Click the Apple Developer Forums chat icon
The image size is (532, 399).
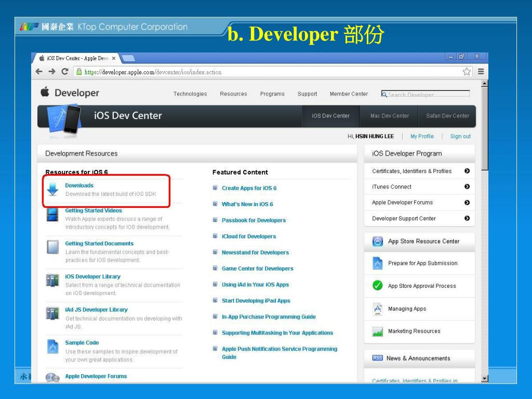pyautogui.click(x=52, y=377)
